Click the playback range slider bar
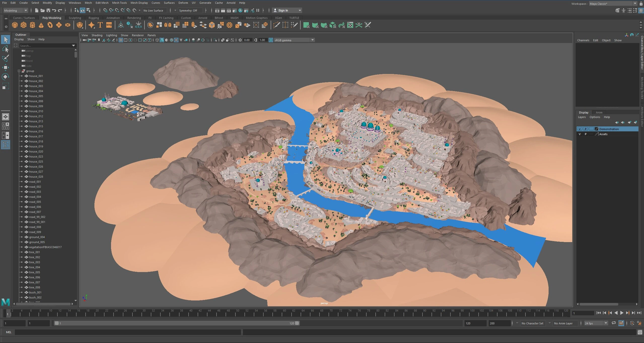This screenshot has height=343, width=644. pyautogui.click(x=176, y=323)
